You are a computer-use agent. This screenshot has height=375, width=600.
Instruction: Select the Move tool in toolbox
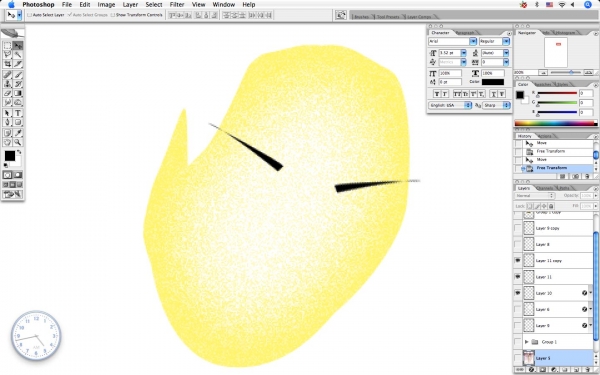click(x=18, y=46)
